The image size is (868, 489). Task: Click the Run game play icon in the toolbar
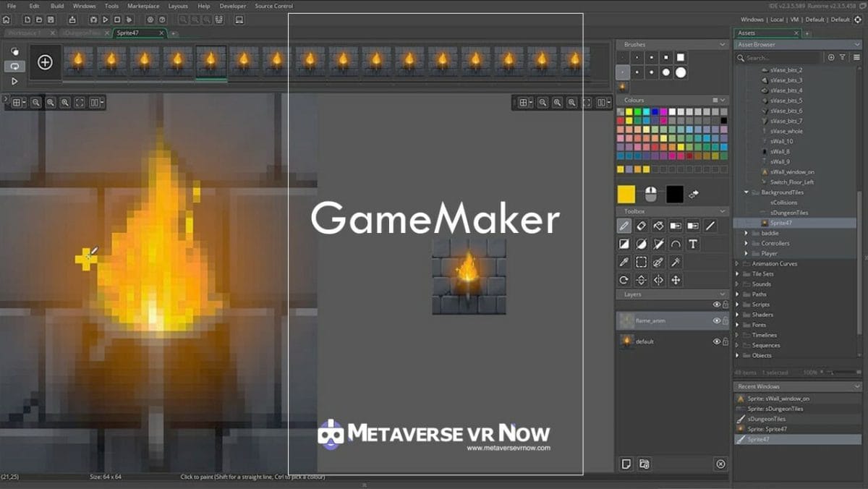pyautogui.click(x=106, y=20)
